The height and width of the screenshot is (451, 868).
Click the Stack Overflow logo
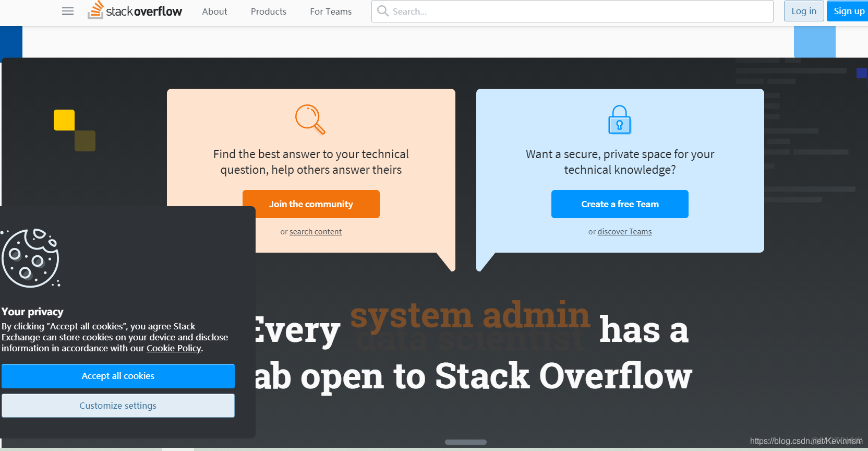coord(135,11)
